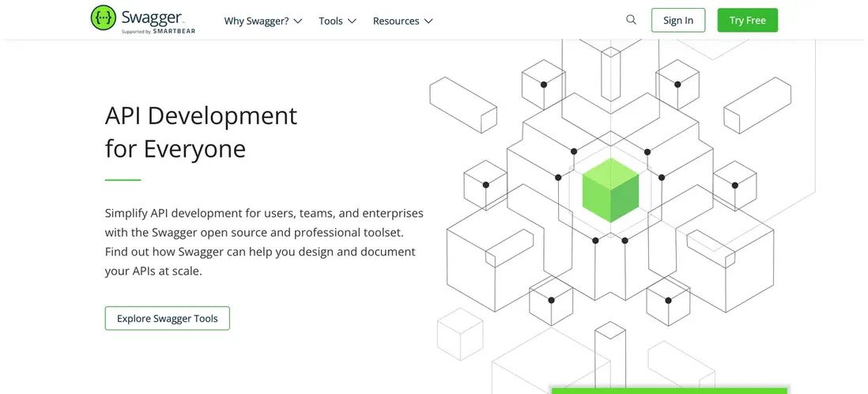Click the 'Simplify API development' paragraph text
Viewport: 868px width, 394px height.
(x=263, y=242)
